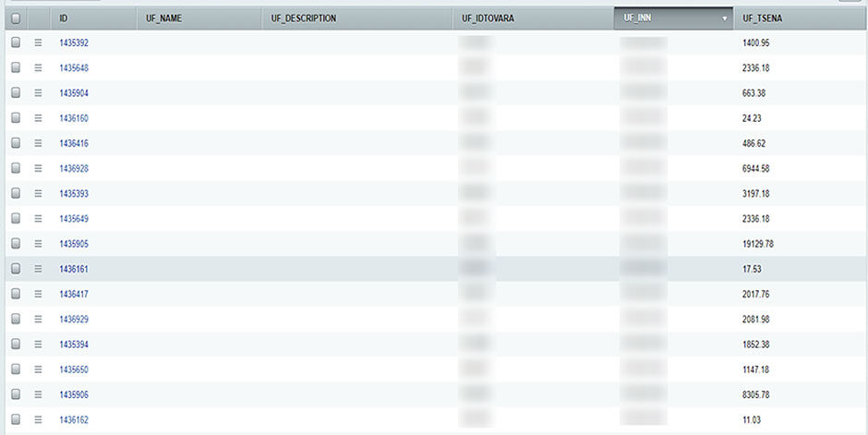Check the box for row 1435393
The width and height of the screenshot is (868, 435).
[16, 193]
